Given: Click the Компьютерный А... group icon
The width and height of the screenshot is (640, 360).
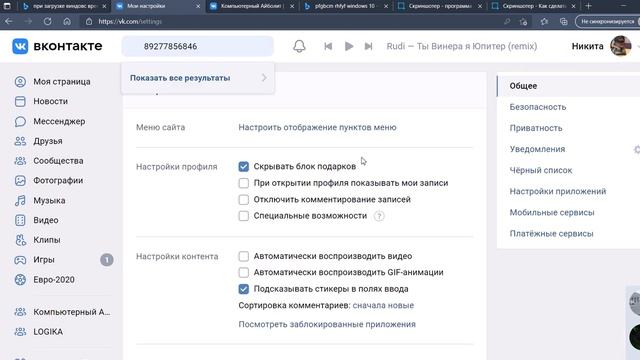Looking at the screenshot, I should pos(20,312).
